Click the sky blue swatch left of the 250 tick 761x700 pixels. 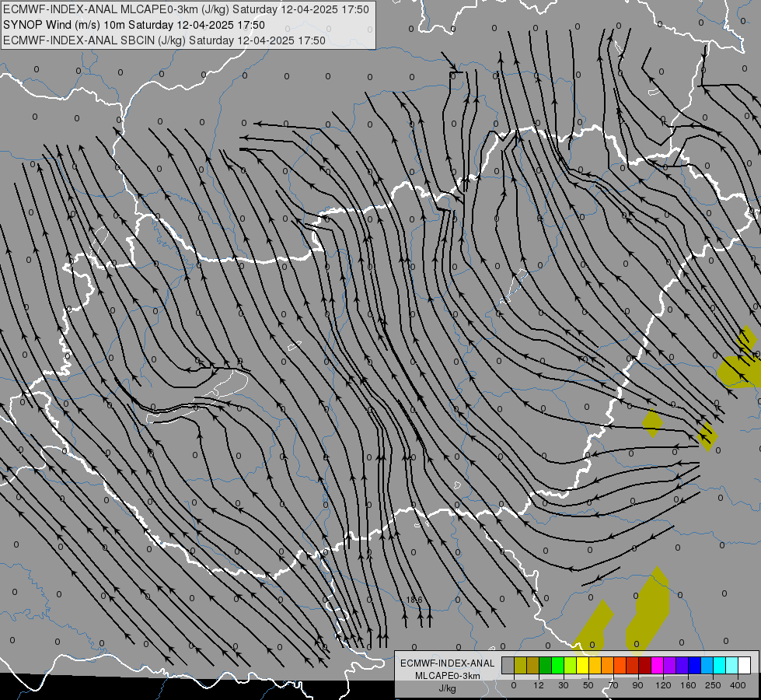(707, 666)
